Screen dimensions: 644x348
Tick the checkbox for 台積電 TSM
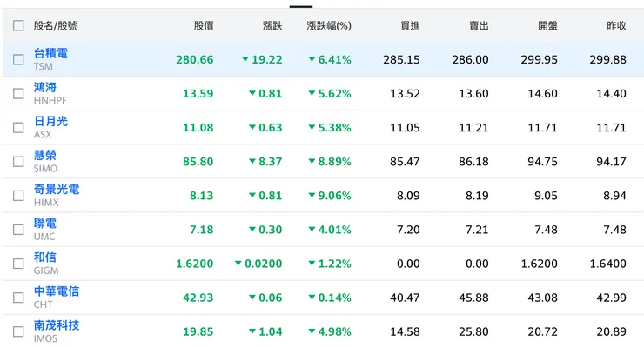pos(18,59)
